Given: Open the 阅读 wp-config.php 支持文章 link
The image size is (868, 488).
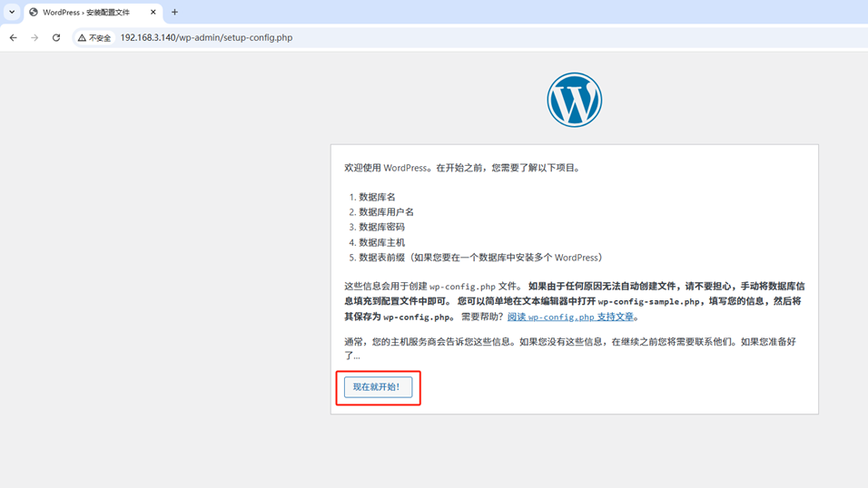Looking at the screenshot, I should [x=570, y=317].
